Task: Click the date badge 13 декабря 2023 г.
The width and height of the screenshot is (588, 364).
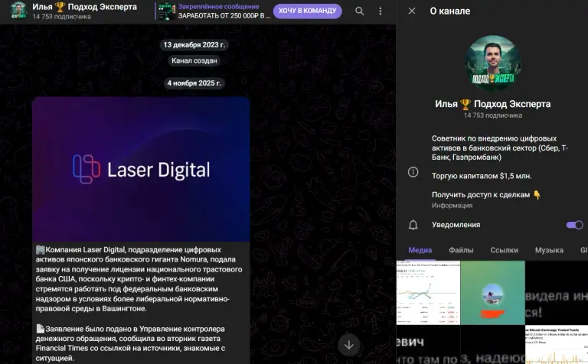Action: (x=194, y=45)
